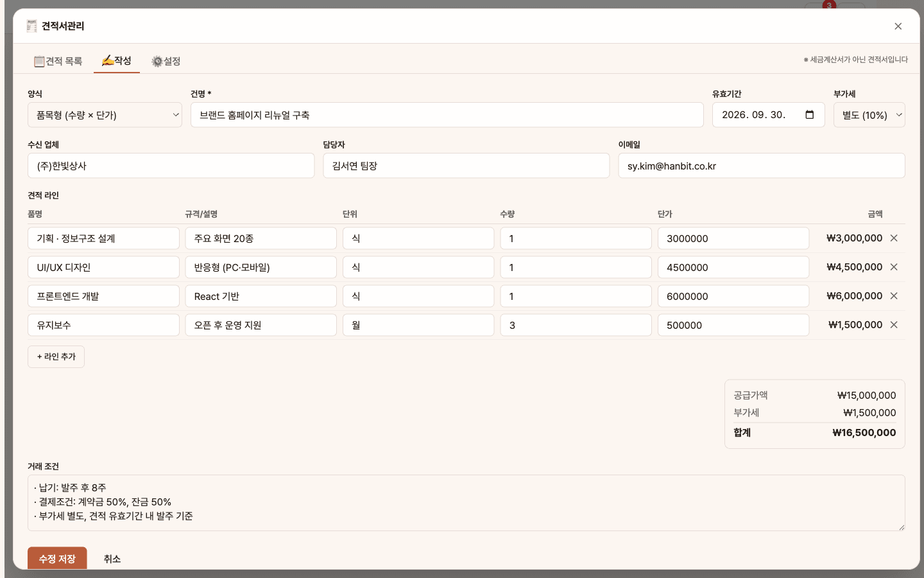Click the + 라인 추가 button
924x578 pixels.
[x=56, y=357]
